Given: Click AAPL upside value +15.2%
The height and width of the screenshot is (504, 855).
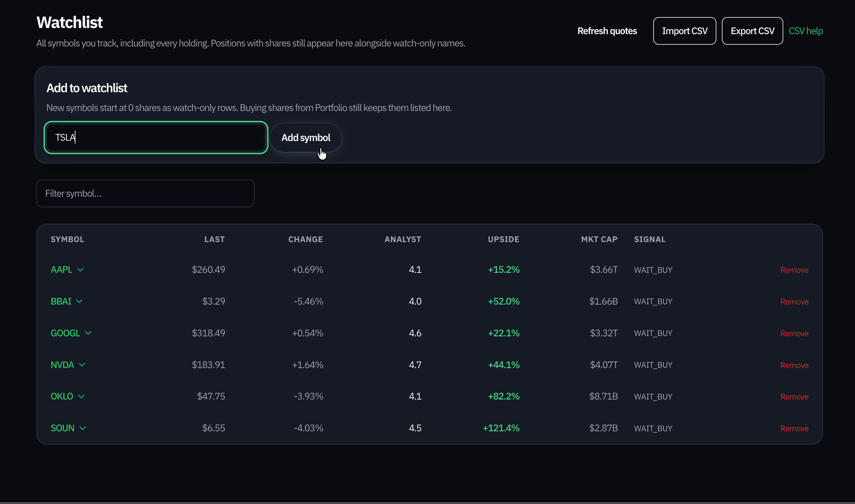Looking at the screenshot, I should pos(504,270).
